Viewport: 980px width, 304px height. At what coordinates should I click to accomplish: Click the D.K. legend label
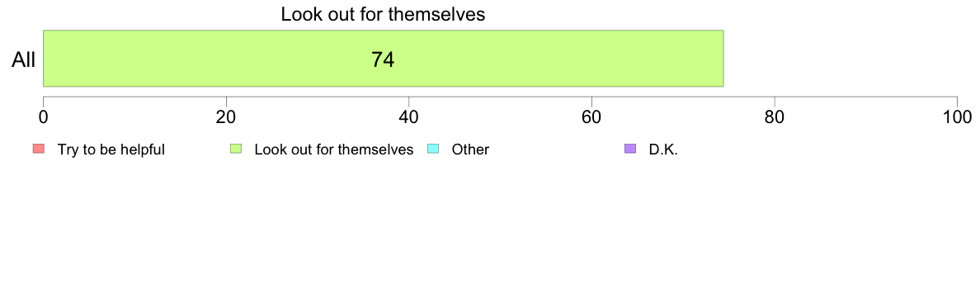[664, 150]
